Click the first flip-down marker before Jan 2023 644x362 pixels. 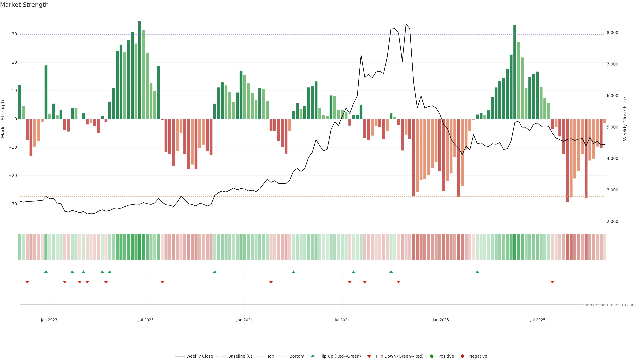point(27,282)
